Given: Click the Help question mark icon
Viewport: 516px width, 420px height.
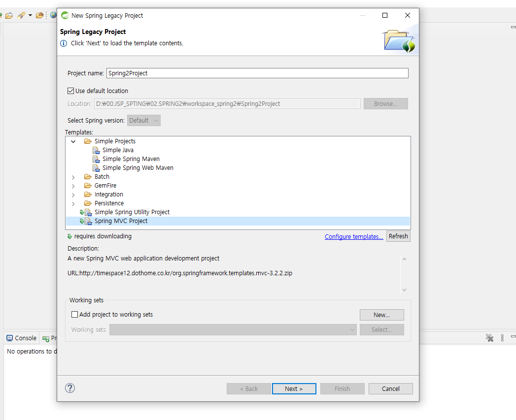Looking at the screenshot, I should click(x=70, y=388).
